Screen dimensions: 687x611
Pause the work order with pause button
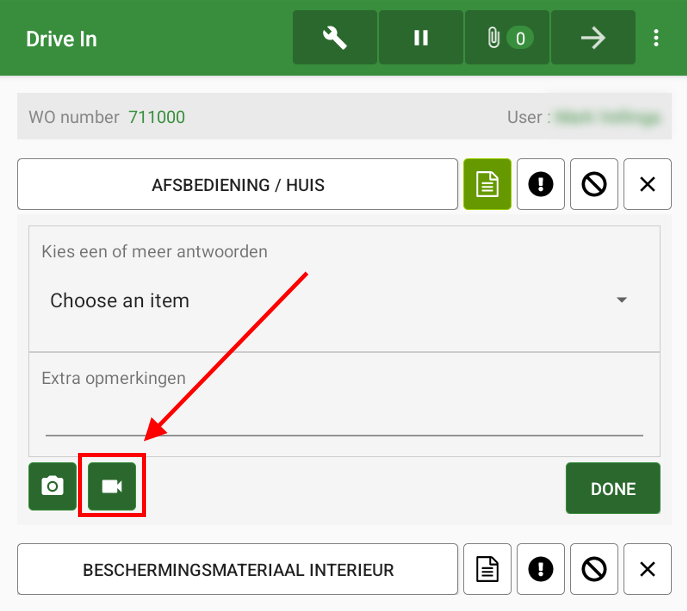pyautogui.click(x=421, y=38)
